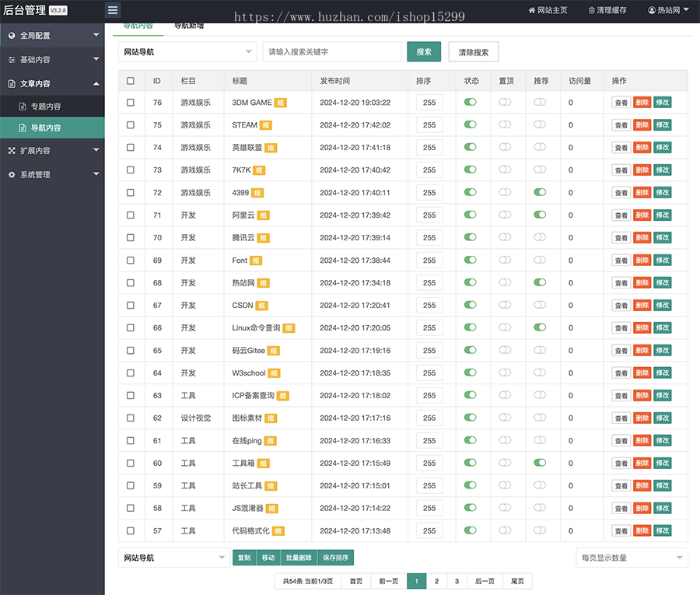Click the thumbnail badge beside CSDN
Image resolution: width=700 pixels, height=595 pixels.
(x=261, y=306)
